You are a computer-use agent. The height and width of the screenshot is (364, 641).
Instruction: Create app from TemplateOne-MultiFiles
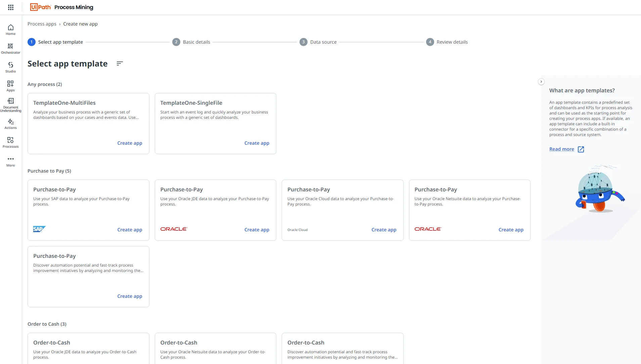pos(130,143)
